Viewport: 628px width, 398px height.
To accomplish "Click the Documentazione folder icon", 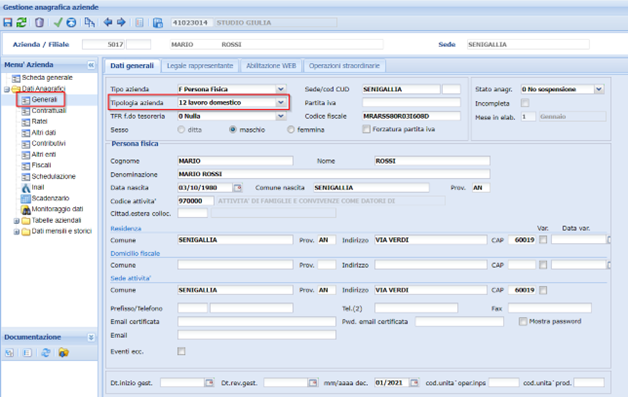I will 63,353.
